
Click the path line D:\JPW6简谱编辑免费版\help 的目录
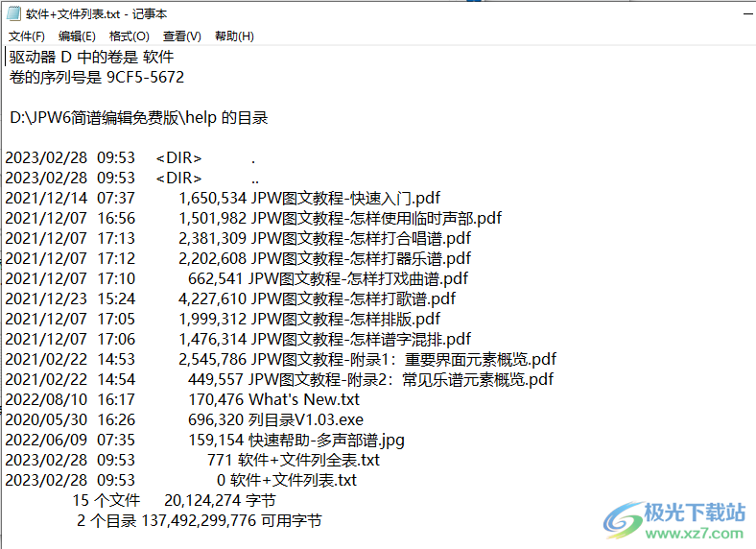point(138,118)
